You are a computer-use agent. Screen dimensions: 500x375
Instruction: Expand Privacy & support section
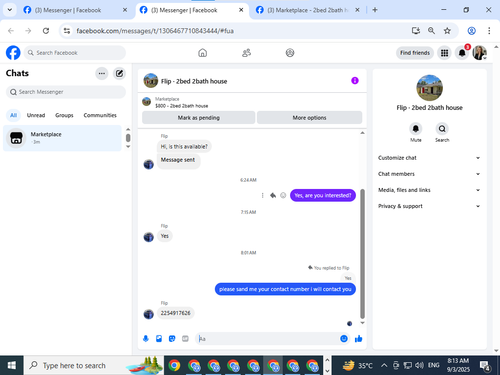[429, 206]
